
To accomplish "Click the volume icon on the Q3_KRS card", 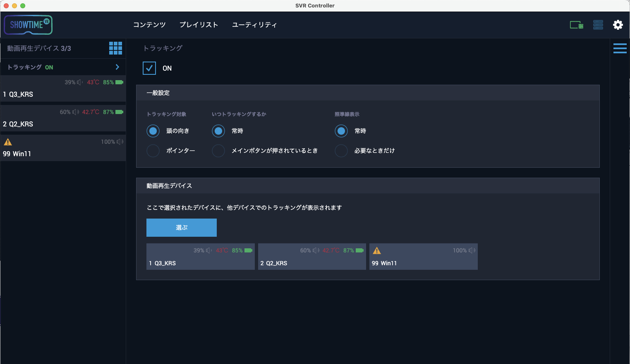I will (x=209, y=250).
